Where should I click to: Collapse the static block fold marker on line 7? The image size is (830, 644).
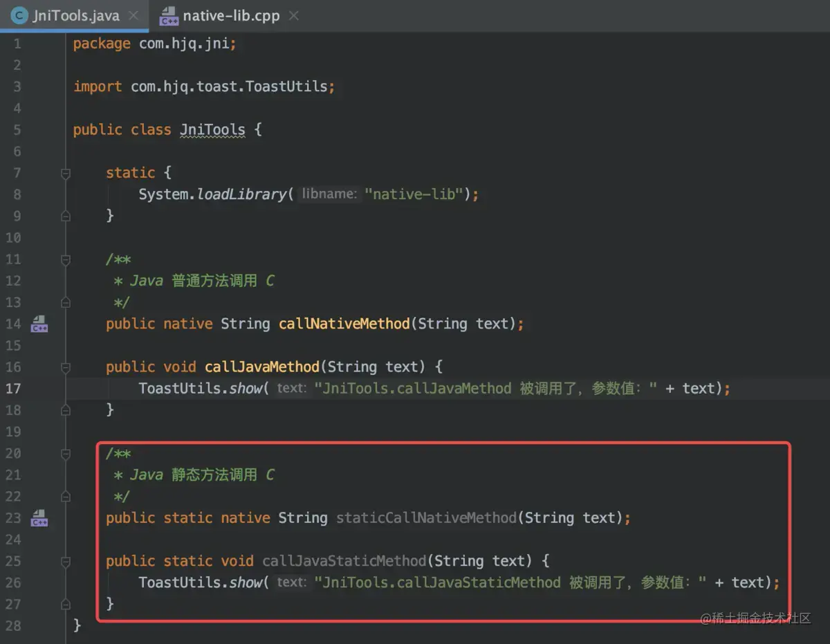pyautogui.click(x=66, y=173)
